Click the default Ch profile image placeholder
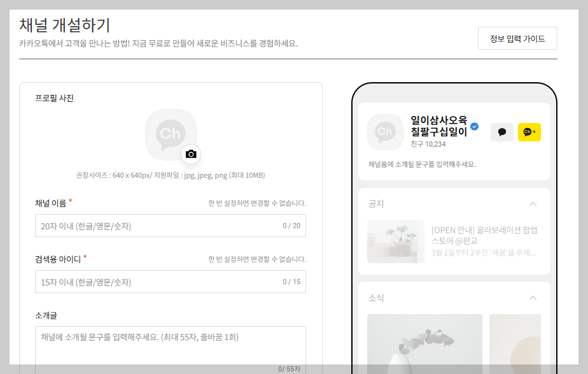Screen dimensions: 588x374 point(171,134)
